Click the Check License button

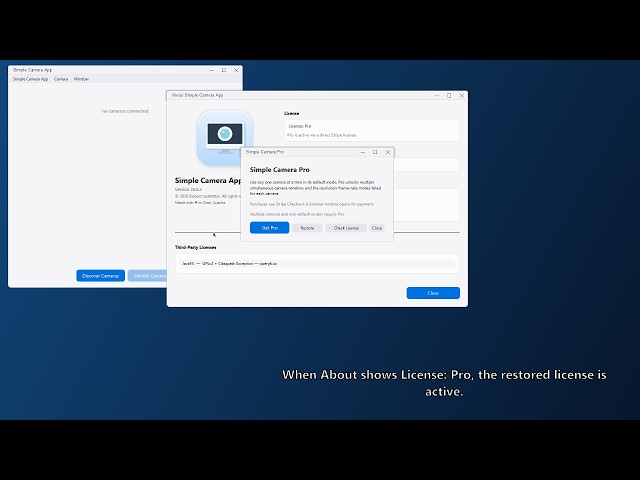[x=346, y=228]
